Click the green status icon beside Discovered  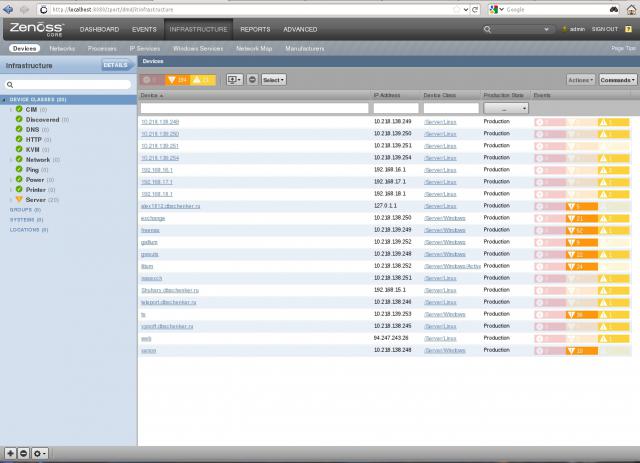tap(19, 119)
